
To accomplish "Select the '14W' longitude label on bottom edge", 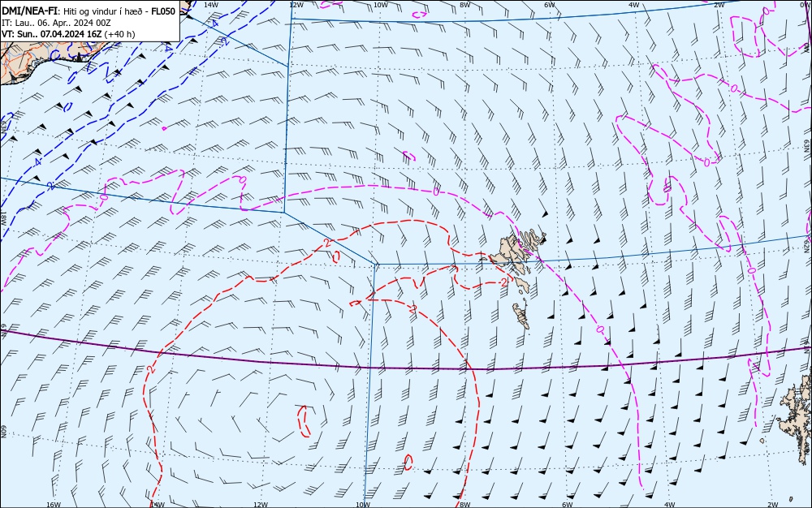I will (x=158, y=505).
